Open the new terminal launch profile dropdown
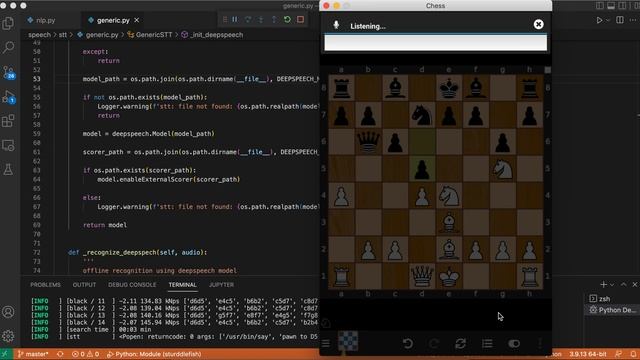 click(x=611, y=284)
